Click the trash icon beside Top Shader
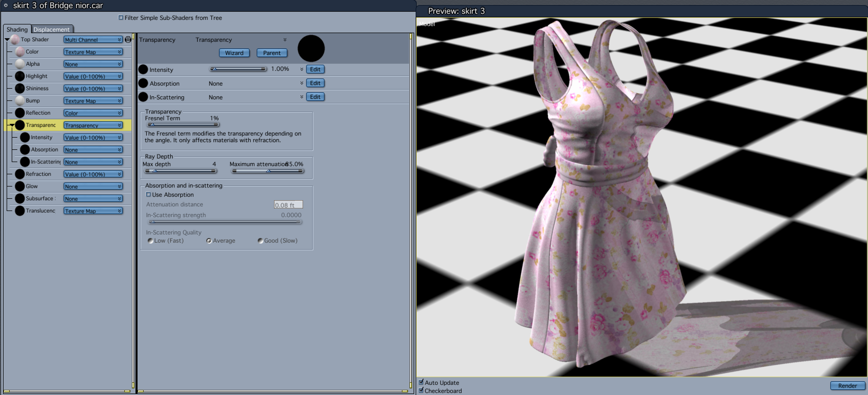Viewport: 868px width, 395px height. click(x=128, y=39)
